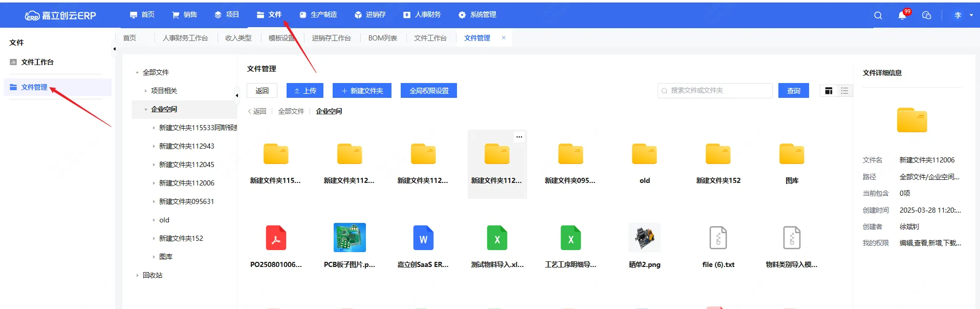The image size is (980, 309).
Task: Open the three-dot menu on hovered folder
Action: [x=519, y=137]
